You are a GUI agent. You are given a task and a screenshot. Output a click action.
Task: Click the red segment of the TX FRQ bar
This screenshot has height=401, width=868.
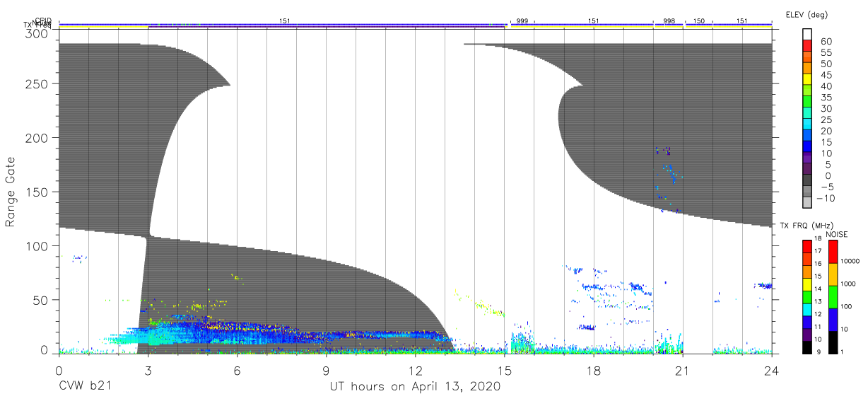pyautogui.click(x=807, y=246)
